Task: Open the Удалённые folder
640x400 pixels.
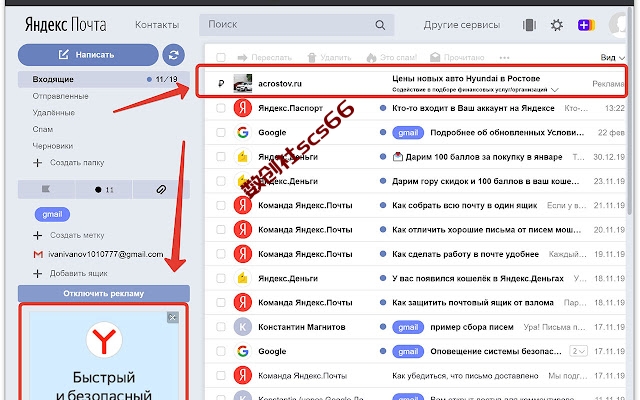Action: (53, 113)
